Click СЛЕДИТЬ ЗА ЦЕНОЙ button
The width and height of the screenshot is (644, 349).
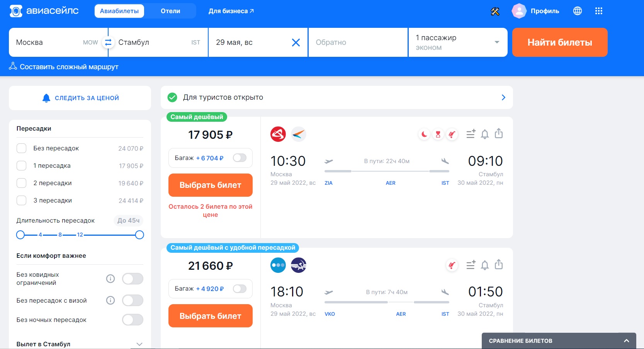[80, 98]
